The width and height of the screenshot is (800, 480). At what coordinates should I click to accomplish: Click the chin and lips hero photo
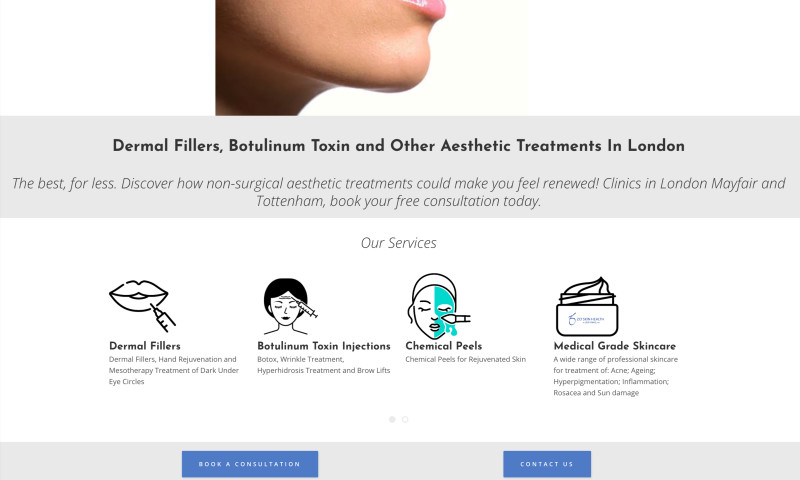[x=371, y=58]
